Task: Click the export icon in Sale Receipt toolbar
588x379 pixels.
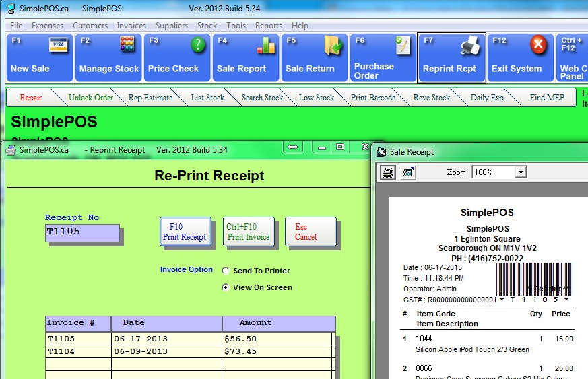Action: click(x=407, y=172)
